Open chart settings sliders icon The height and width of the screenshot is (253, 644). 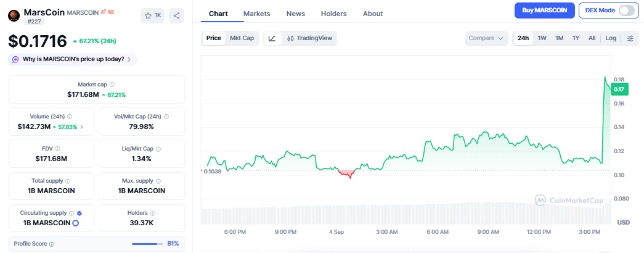(x=630, y=38)
